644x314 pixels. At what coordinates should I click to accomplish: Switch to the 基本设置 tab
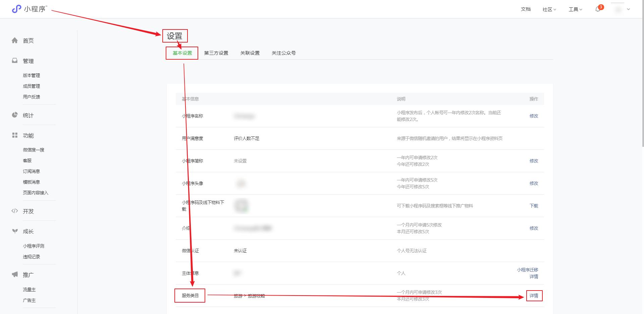[x=182, y=53]
